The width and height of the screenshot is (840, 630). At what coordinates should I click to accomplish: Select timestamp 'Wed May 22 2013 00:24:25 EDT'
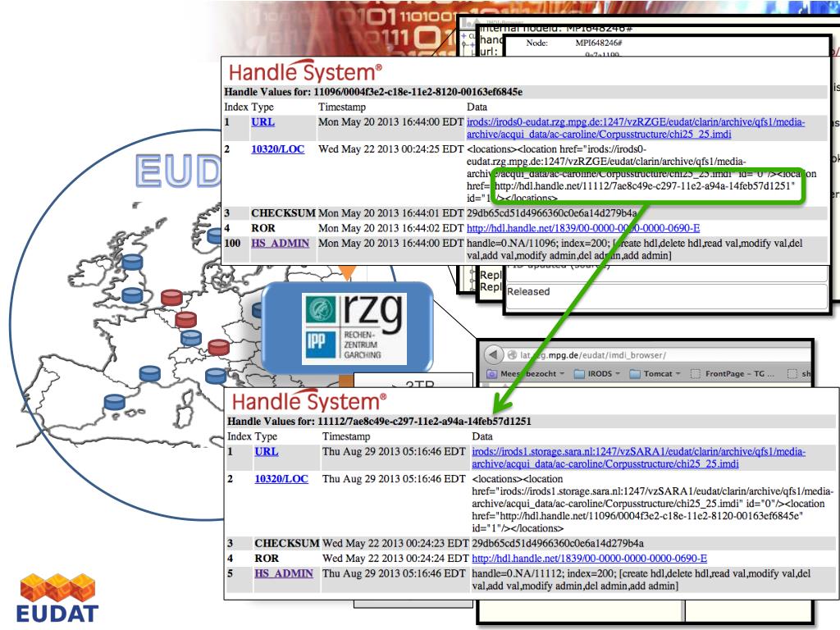[391, 149]
